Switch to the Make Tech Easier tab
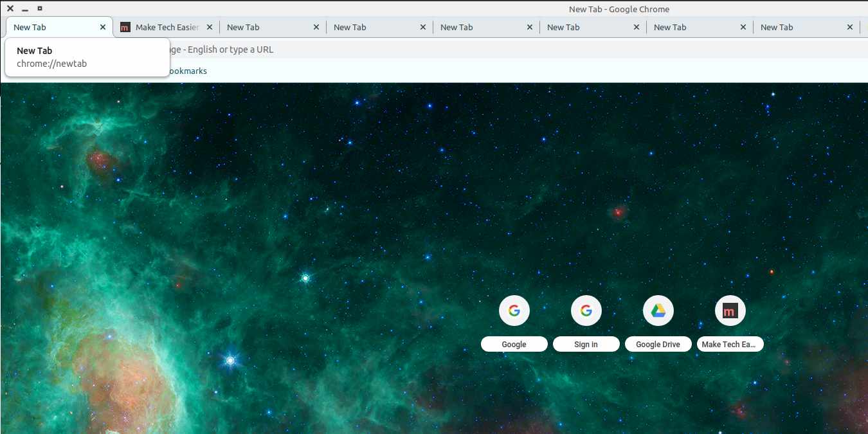 click(x=164, y=27)
